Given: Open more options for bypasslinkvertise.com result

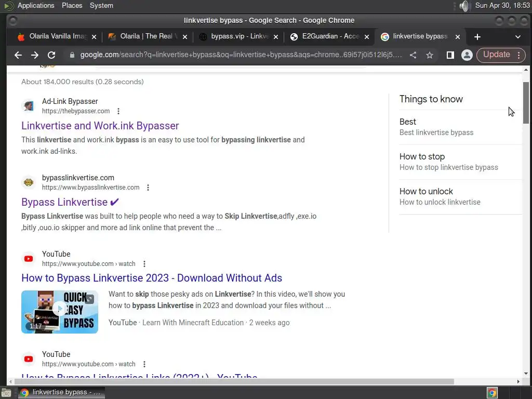Looking at the screenshot, I should click(148, 187).
